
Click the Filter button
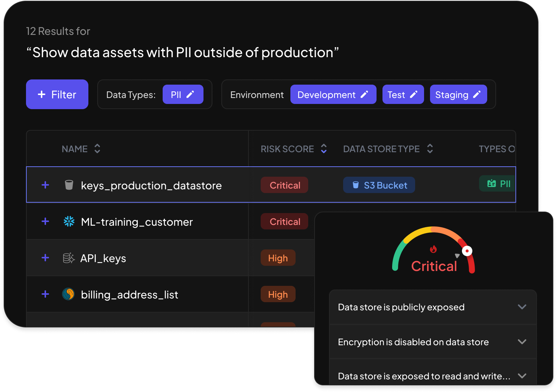[57, 95]
